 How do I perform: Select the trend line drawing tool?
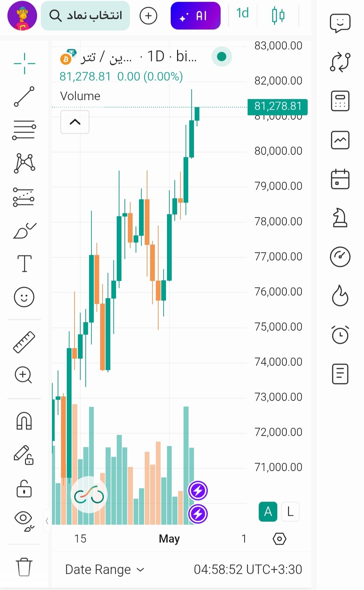tap(24, 97)
